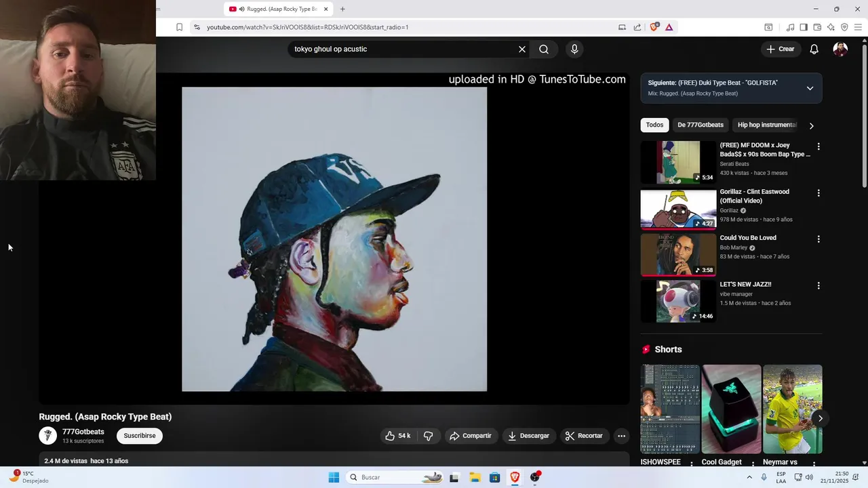The width and height of the screenshot is (868, 488).
Task: Show more filter chips with right arrow
Action: click(x=811, y=125)
